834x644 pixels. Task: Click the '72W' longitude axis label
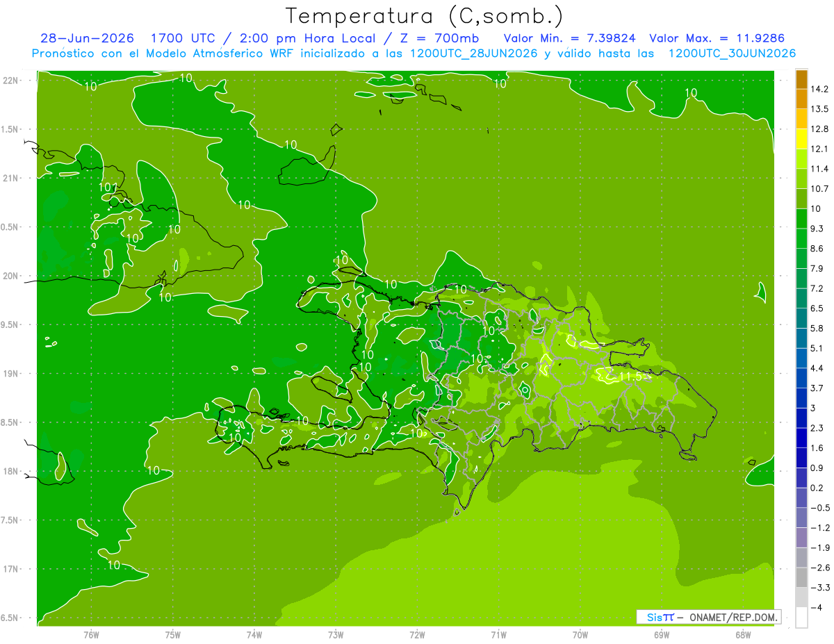pos(417,634)
